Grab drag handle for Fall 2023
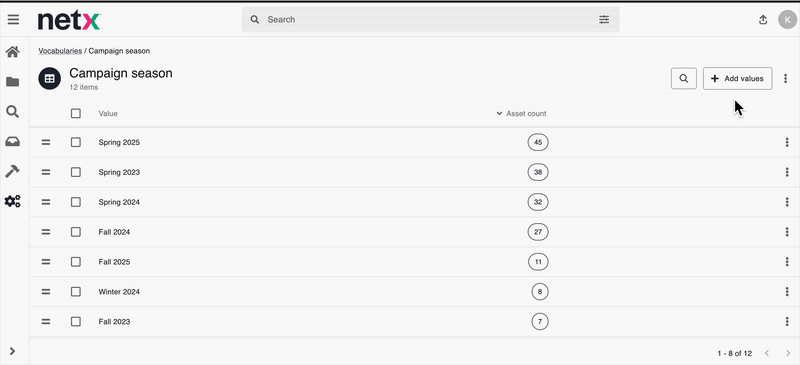Screen dimensions: 800x365 click(x=46, y=322)
